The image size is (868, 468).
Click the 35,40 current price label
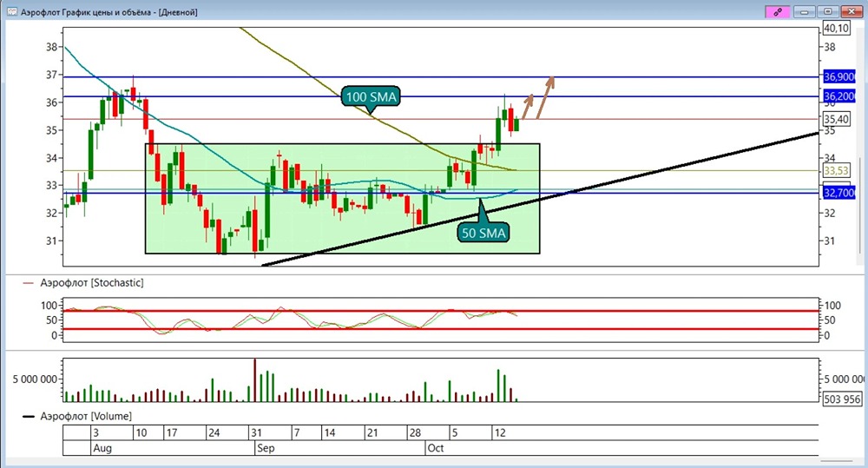pyautogui.click(x=837, y=119)
